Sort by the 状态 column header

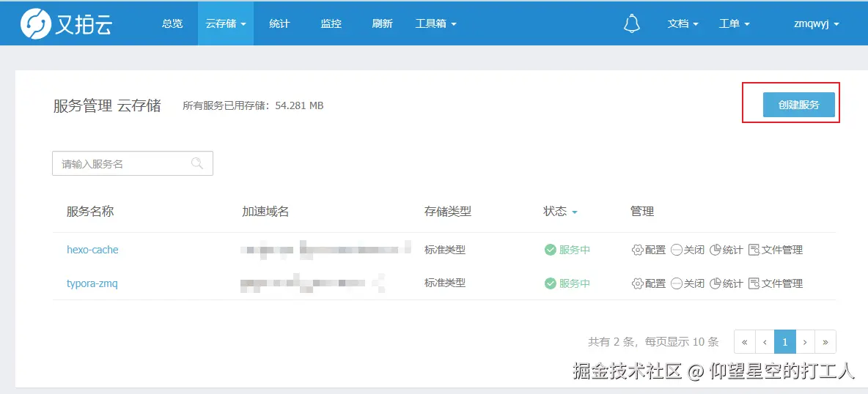tap(560, 212)
